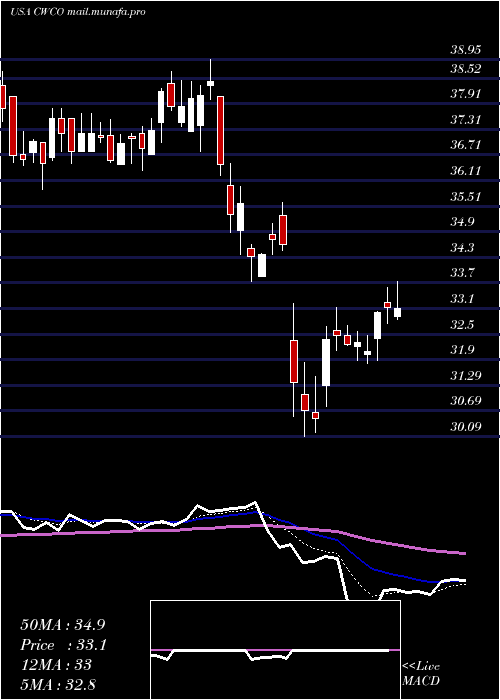Click the 30.09 price axis label
The height and width of the screenshot is (700, 500).
[465, 427]
